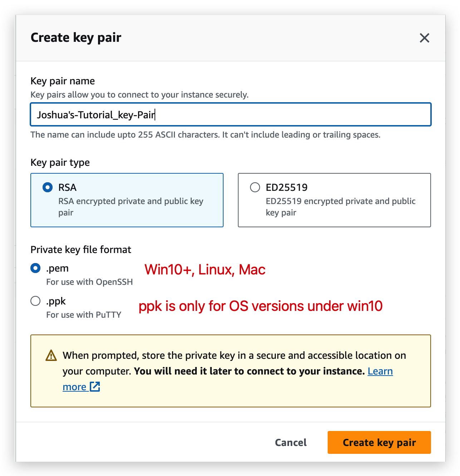Select the ED25519 key pair type

click(x=254, y=187)
